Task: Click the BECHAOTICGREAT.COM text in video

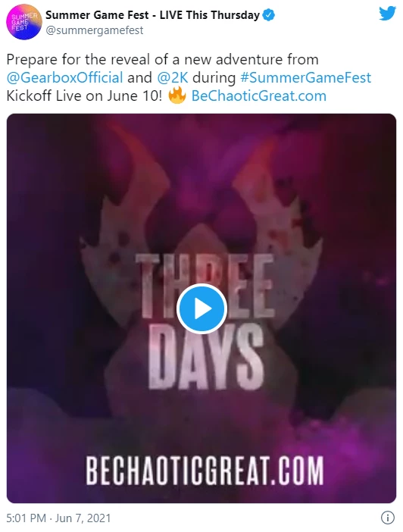Action: (205, 471)
